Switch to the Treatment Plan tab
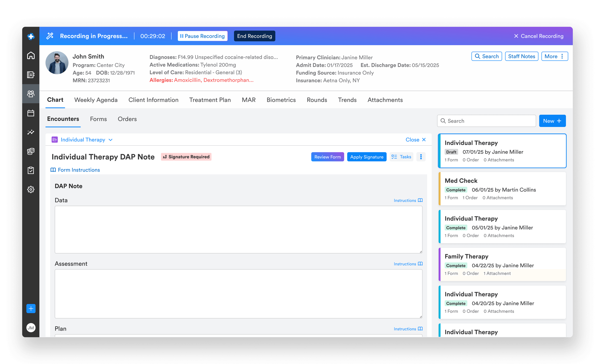The width and height of the screenshot is (595, 364). point(210,100)
